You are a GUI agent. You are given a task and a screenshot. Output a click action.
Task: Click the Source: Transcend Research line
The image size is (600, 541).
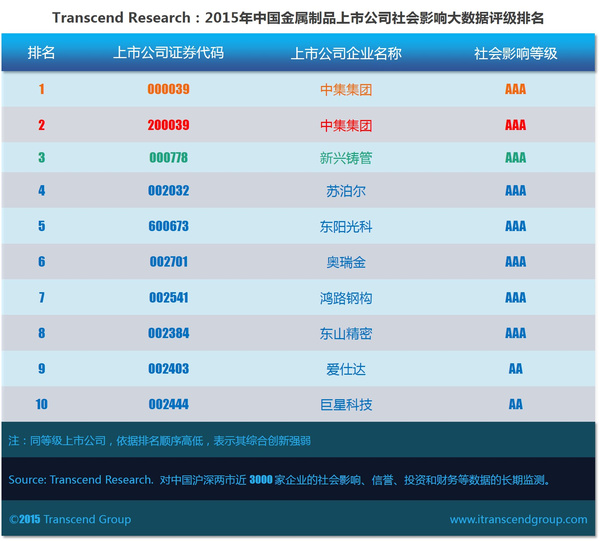pyautogui.click(x=279, y=480)
